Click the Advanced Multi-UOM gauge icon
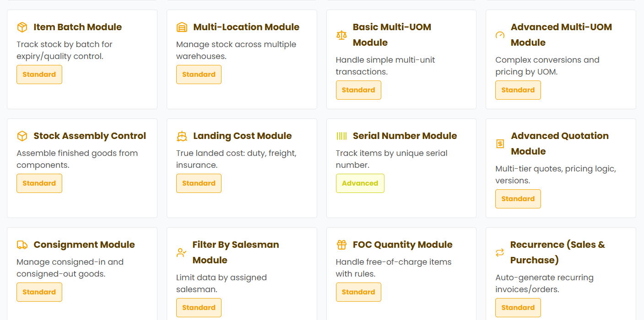This screenshot has width=644, height=320. [500, 35]
